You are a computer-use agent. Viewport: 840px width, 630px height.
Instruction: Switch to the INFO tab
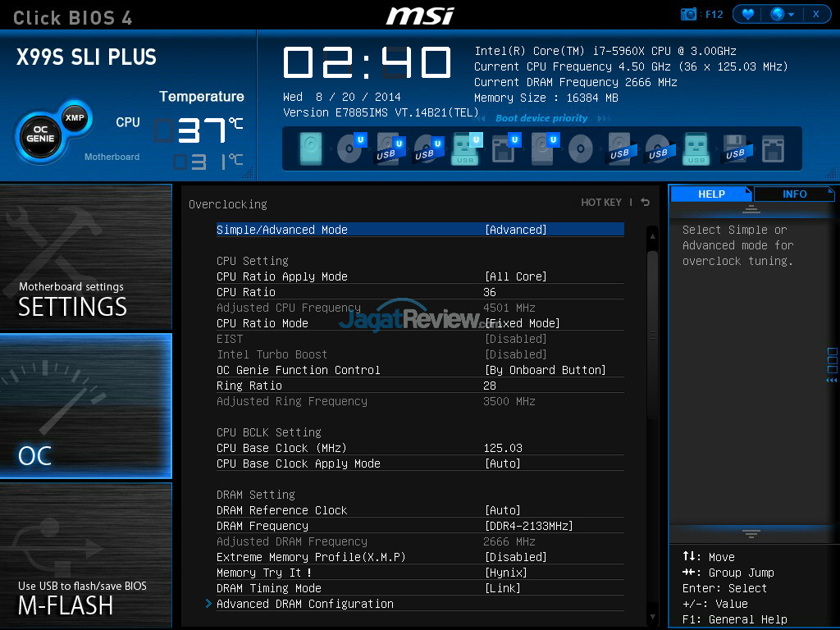point(794,194)
